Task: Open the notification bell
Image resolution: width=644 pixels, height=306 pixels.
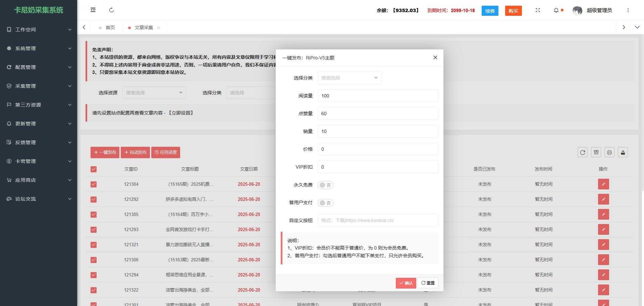Action: coord(556,10)
